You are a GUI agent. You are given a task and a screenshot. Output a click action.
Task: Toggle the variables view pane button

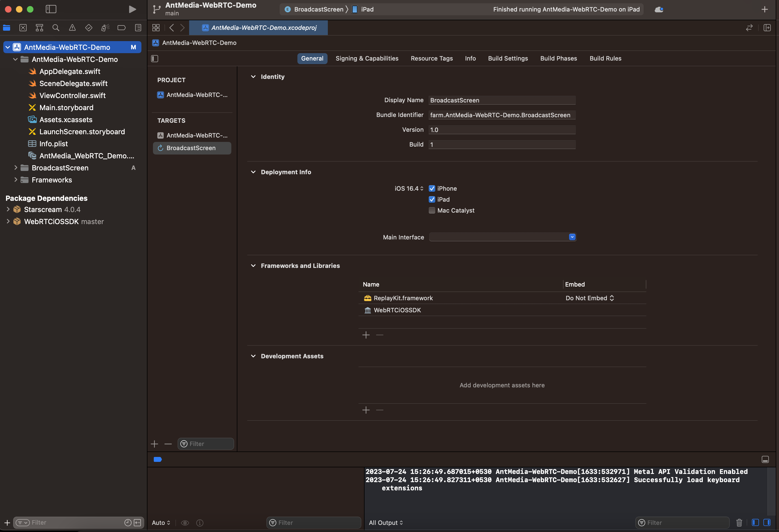[755, 523]
